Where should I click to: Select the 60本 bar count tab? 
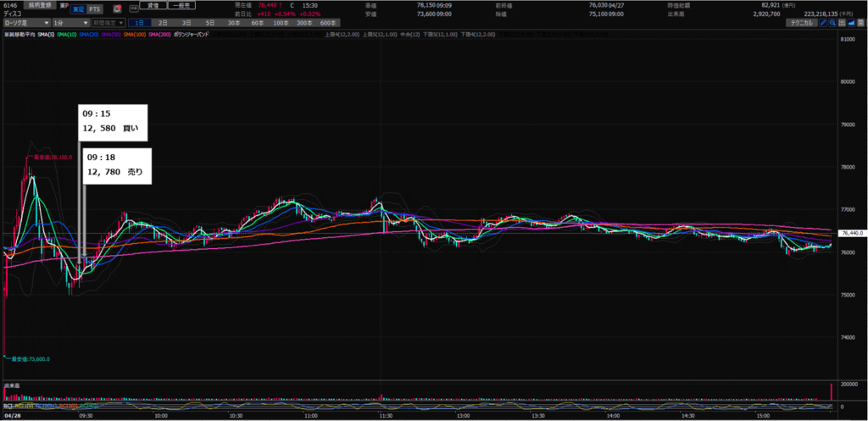pyautogui.click(x=257, y=23)
